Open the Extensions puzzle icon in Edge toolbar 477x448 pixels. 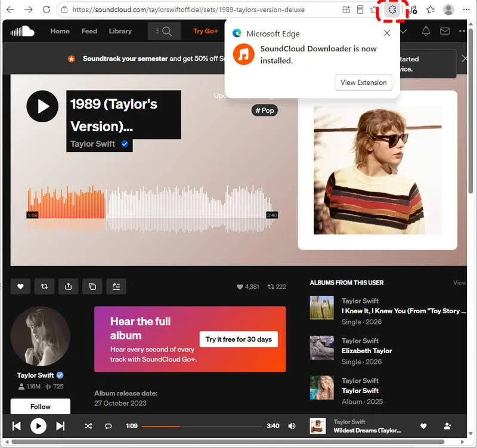click(x=392, y=10)
